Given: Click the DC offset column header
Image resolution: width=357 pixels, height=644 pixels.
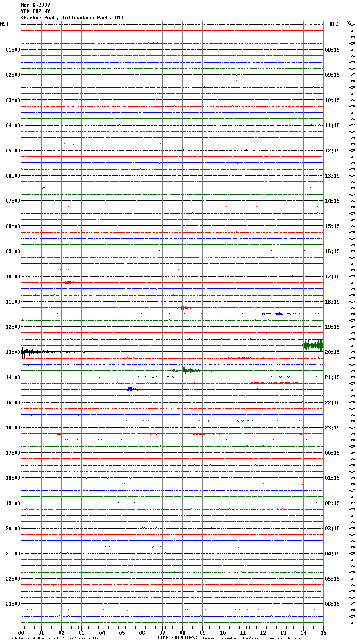Looking at the screenshot, I should click(348, 23).
